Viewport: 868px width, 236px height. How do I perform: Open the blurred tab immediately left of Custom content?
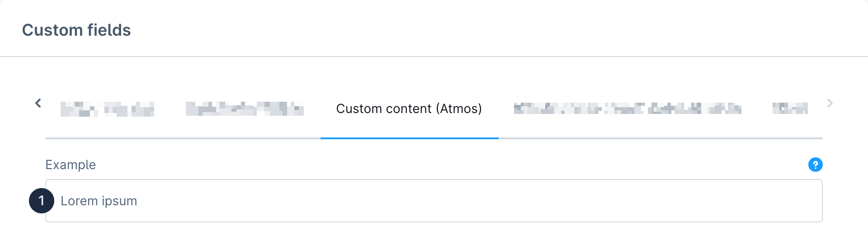coord(245,109)
